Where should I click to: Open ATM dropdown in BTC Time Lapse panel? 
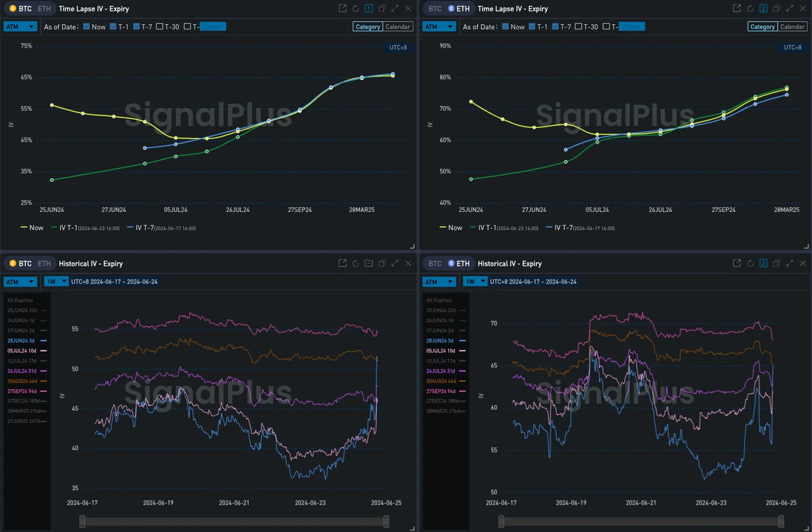20,27
